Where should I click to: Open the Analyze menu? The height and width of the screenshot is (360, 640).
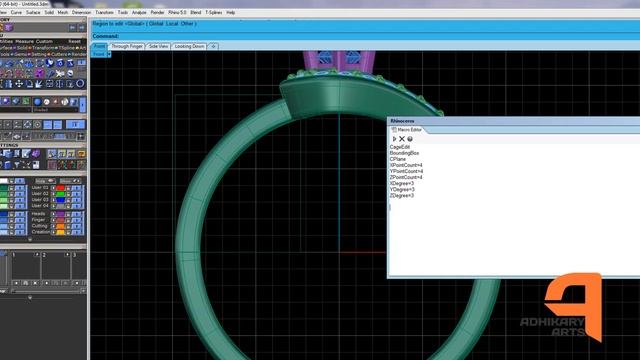tap(139, 13)
